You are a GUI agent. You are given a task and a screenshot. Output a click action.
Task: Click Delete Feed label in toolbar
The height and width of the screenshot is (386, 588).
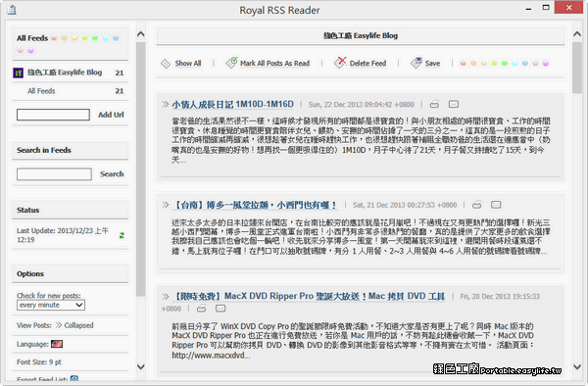(367, 64)
